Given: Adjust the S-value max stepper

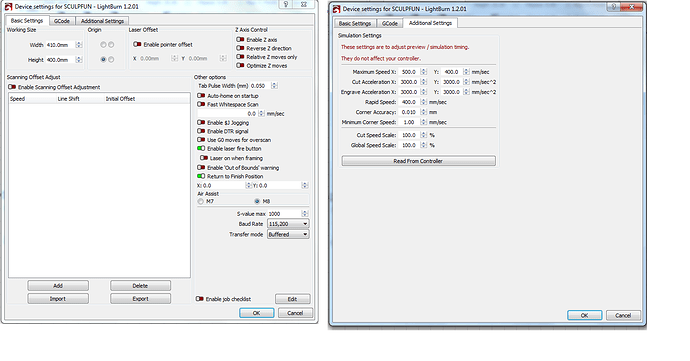Looking at the screenshot, I should [305, 214].
